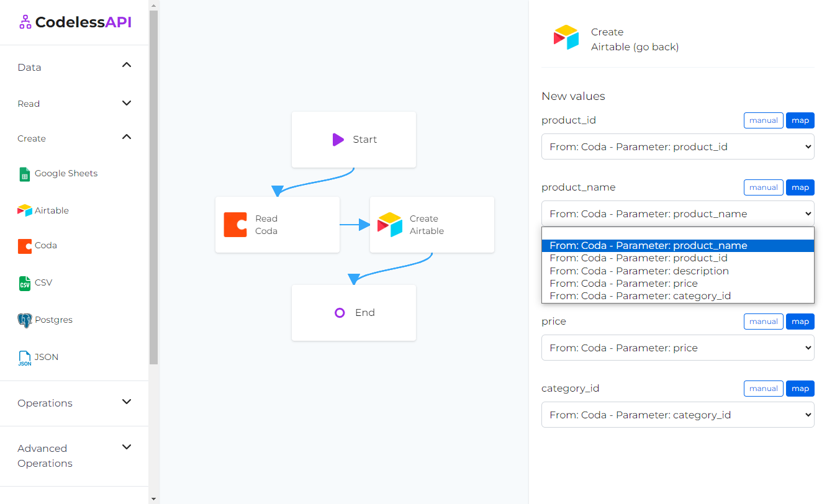Screen dimensions: 827x504
Task: Open the product_id mapping dropdown
Action: pyautogui.click(x=678, y=147)
